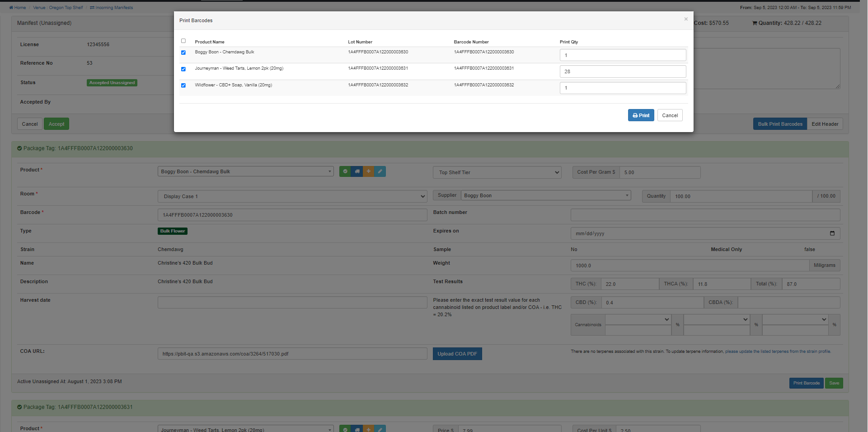Viewport: 868px width, 432px height.
Task: Click the Bulk Flower type badge
Action: tap(173, 231)
